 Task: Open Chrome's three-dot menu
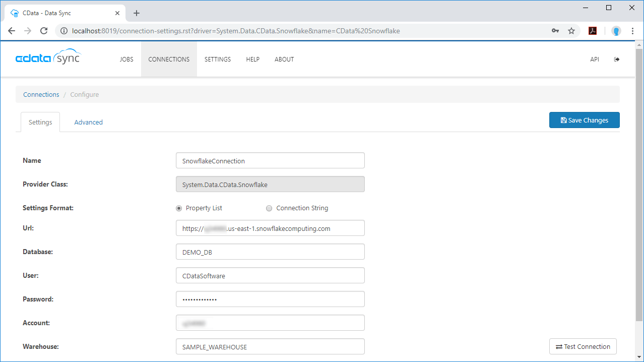point(632,31)
